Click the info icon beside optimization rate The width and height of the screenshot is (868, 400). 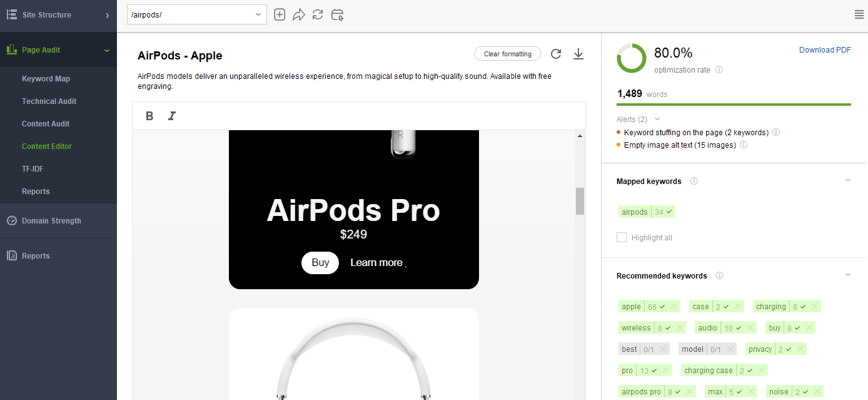click(x=719, y=70)
